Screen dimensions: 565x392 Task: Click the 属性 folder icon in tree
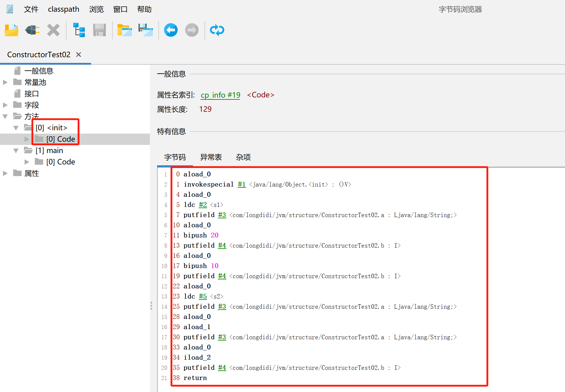(17, 173)
